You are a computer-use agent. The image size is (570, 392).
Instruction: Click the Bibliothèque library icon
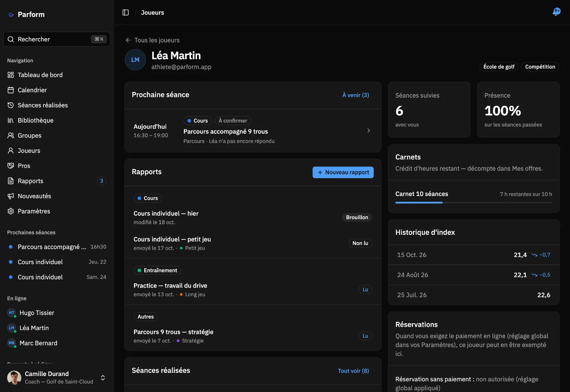coord(11,120)
